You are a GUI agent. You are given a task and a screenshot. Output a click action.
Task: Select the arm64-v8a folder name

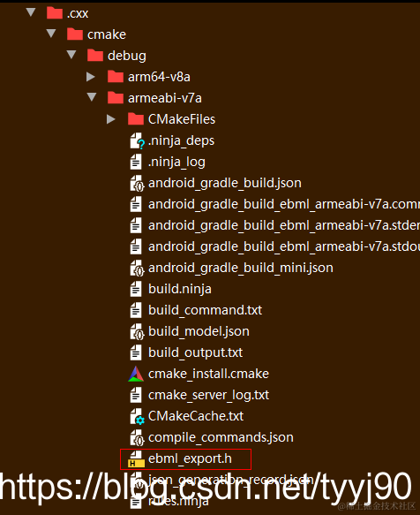pos(159,77)
